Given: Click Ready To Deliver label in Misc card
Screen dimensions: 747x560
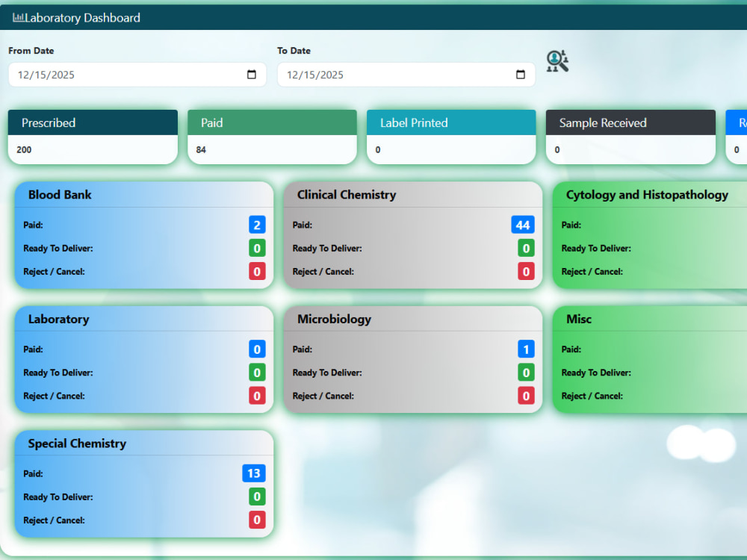Looking at the screenshot, I should (596, 373).
